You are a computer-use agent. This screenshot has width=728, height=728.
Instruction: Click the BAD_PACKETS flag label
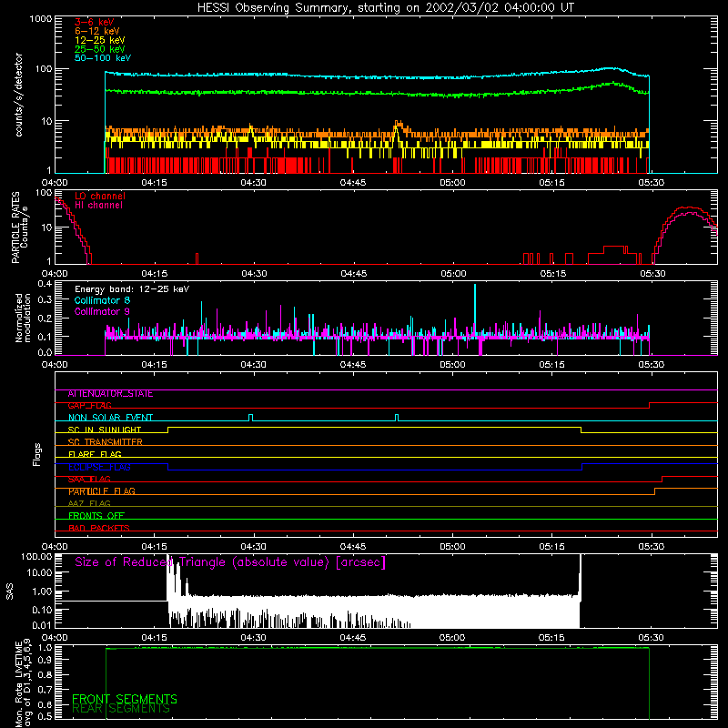point(99,529)
